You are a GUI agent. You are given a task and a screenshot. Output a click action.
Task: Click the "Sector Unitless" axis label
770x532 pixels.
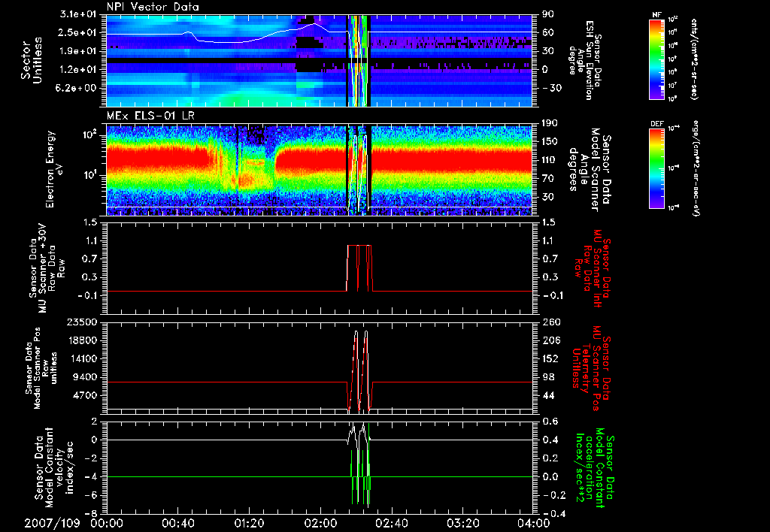coord(32,60)
